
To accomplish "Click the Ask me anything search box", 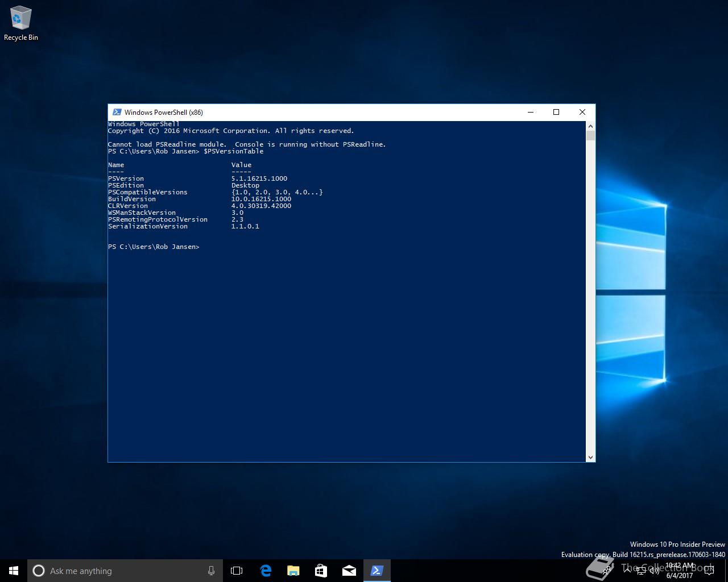I will pyautogui.click(x=124, y=571).
